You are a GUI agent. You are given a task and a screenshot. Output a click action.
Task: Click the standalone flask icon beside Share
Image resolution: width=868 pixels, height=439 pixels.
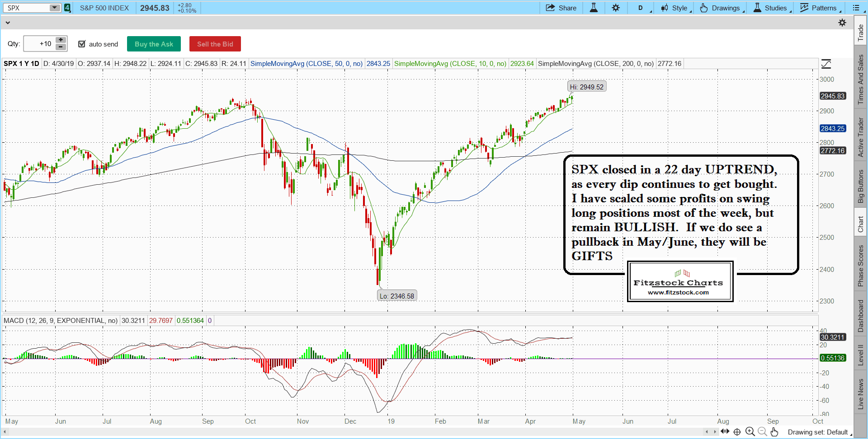coord(594,8)
